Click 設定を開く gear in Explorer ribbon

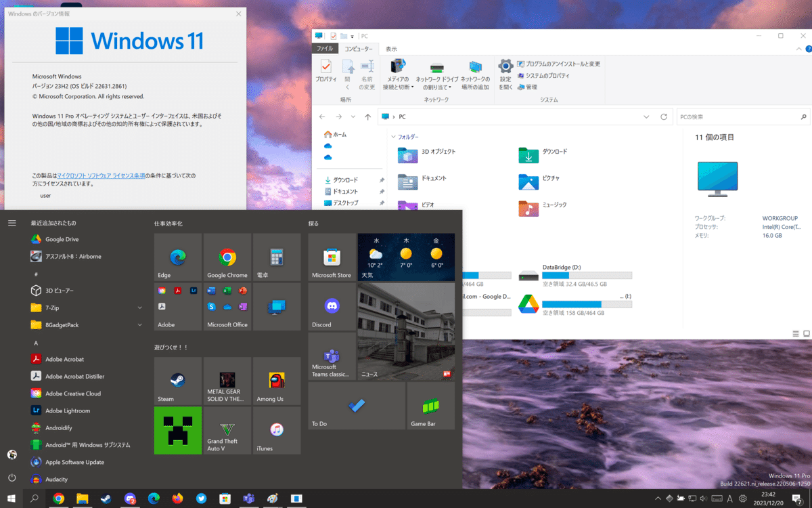point(505,75)
